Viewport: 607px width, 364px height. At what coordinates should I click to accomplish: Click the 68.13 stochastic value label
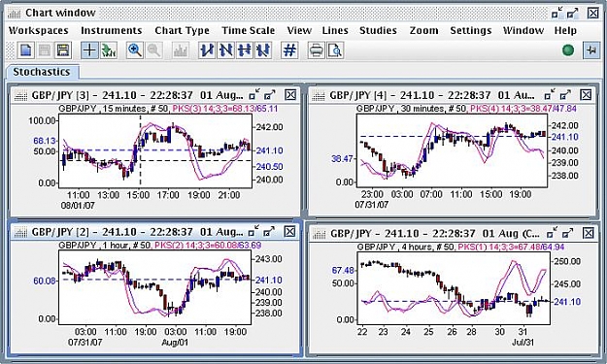click(45, 141)
